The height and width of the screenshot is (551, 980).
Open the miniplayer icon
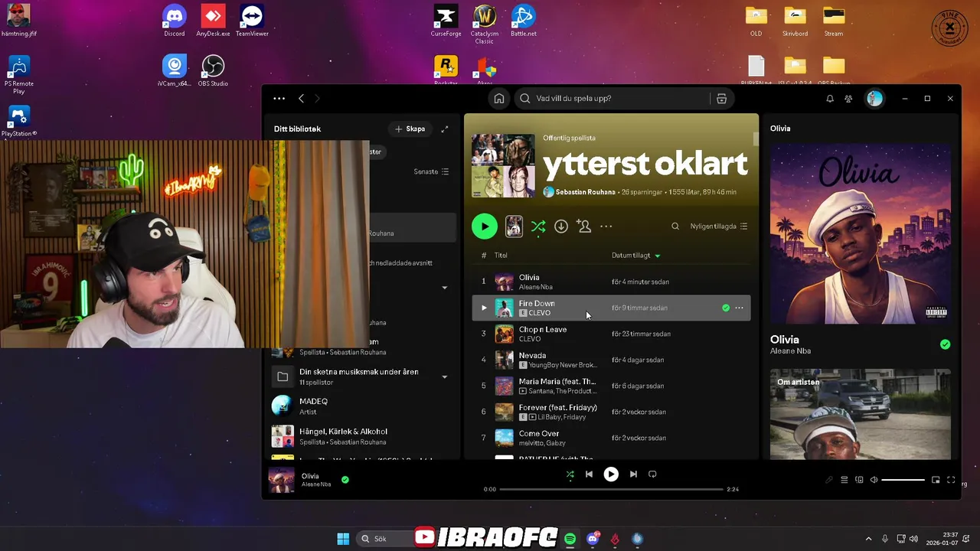[x=936, y=480]
